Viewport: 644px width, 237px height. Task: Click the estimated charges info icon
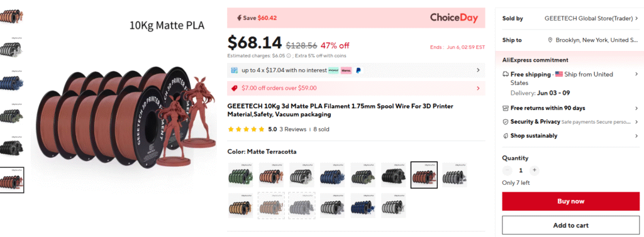[288, 56]
